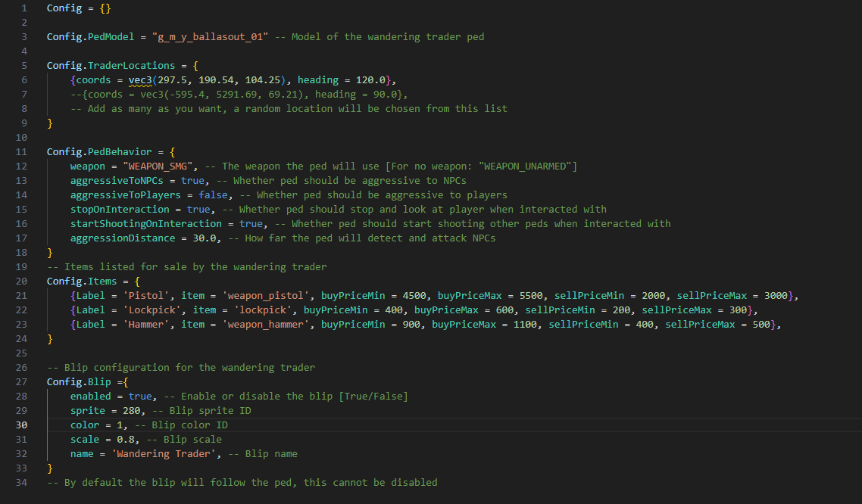The image size is (862, 504).
Task: Click the stopOnInteraction key on line 15
Action: 120,210
